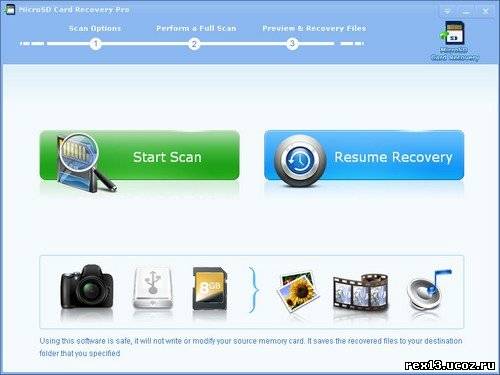Click the digital camera icon
This screenshot has width=500, height=375.
click(87, 287)
